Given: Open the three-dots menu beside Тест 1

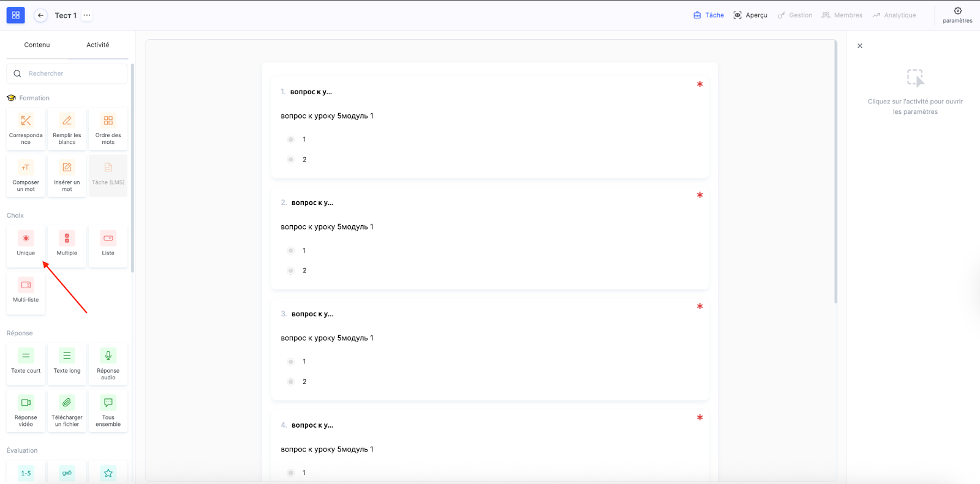Looking at the screenshot, I should click(x=87, y=15).
